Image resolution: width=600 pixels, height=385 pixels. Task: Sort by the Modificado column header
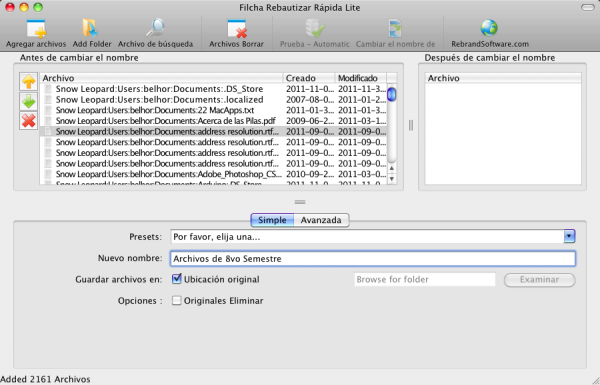361,78
